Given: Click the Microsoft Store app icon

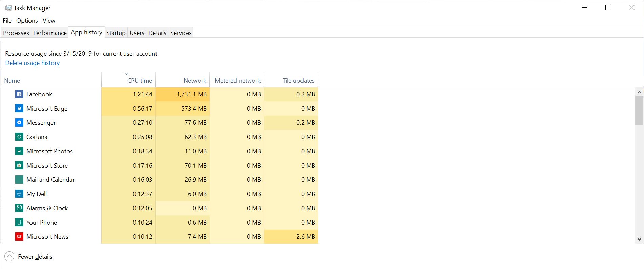Looking at the screenshot, I should click(x=19, y=165).
